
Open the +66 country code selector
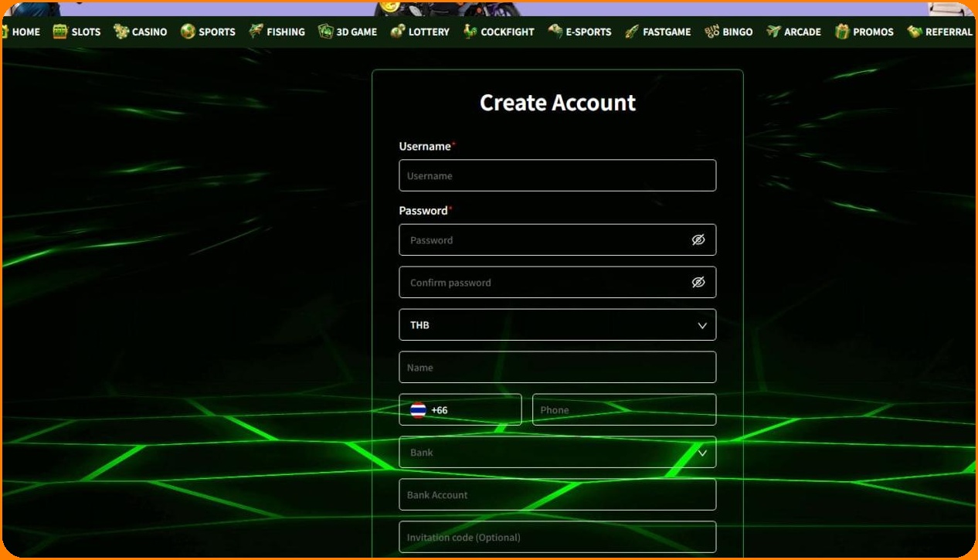tap(460, 410)
